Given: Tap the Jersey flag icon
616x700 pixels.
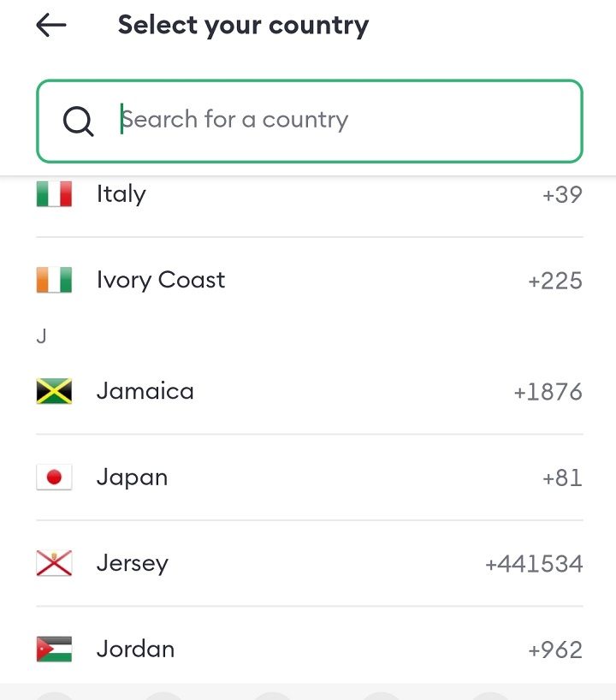Looking at the screenshot, I should [54, 564].
